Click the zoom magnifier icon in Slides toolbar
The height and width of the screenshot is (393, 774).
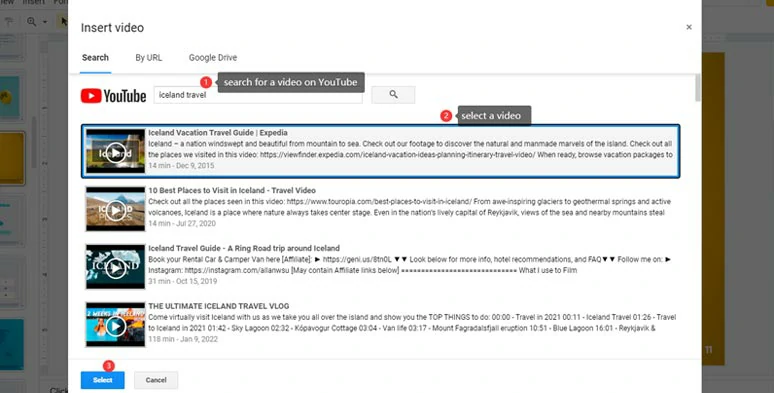(x=32, y=22)
